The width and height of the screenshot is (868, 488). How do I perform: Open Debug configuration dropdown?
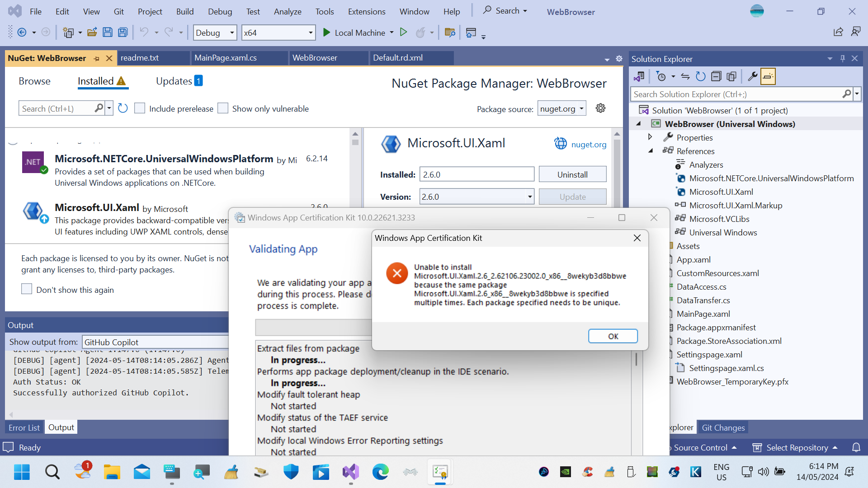[215, 33]
